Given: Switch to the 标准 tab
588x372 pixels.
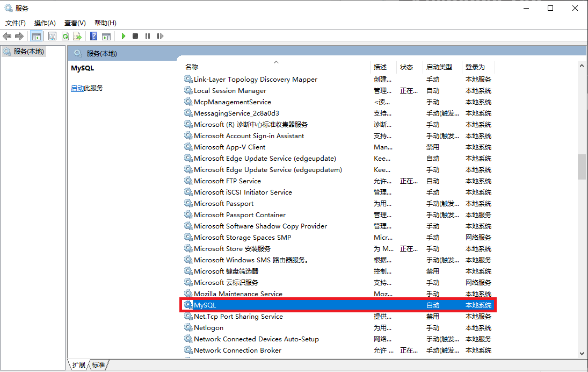Looking at the screenshot, I should (x=98, y=365).
